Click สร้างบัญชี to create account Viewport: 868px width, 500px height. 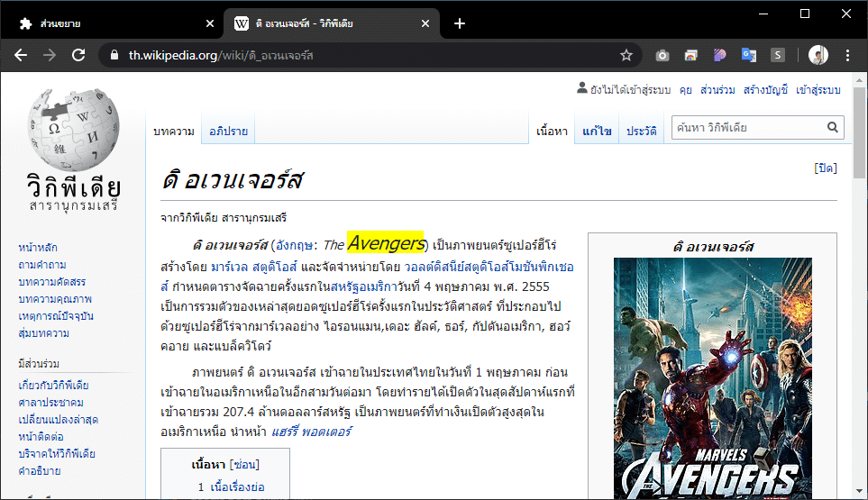(765, 89)
